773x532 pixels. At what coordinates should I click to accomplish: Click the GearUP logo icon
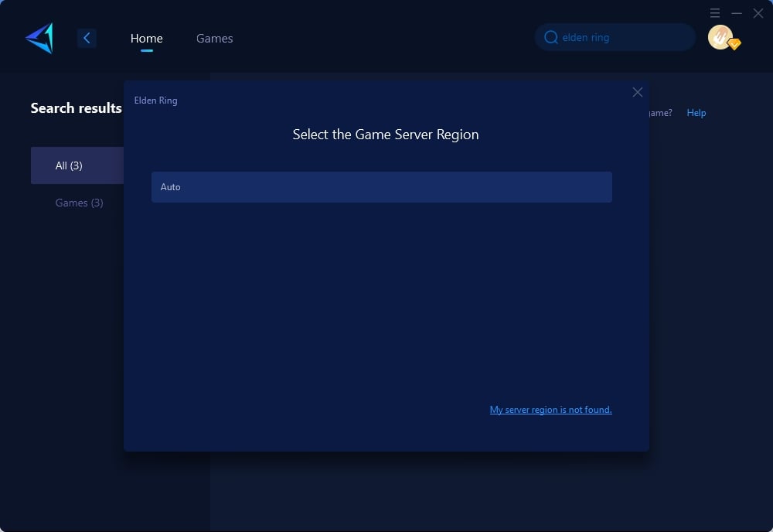tap(39, 38)
